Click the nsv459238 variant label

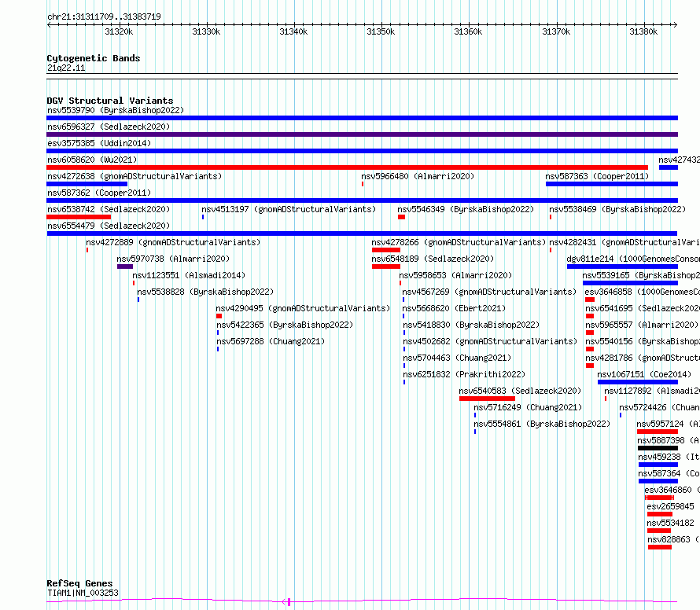(x=669, y=457)
